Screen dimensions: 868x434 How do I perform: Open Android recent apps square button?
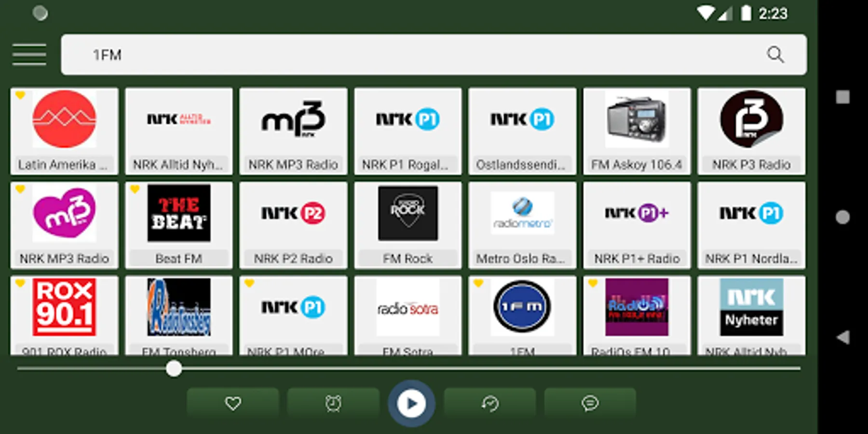[842, 97]
